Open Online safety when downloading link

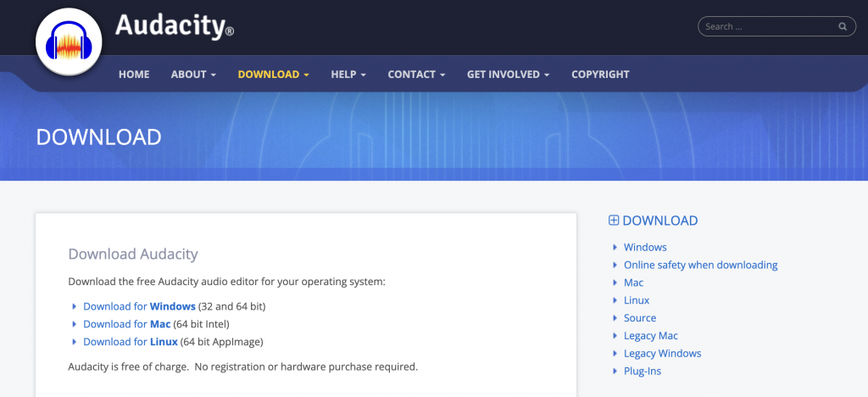[x=701, y=265]
